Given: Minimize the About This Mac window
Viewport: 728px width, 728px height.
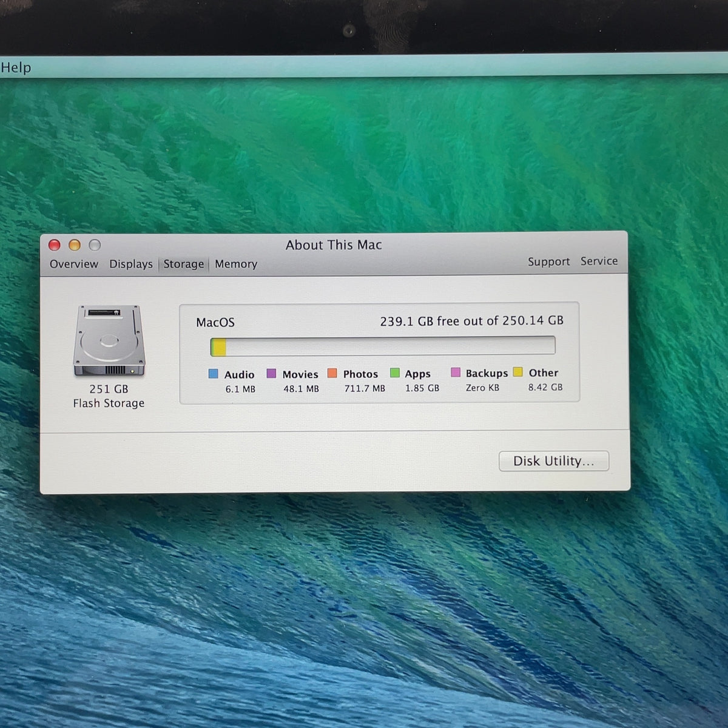Looking at the screenshot, I should [x=75, y=245].
